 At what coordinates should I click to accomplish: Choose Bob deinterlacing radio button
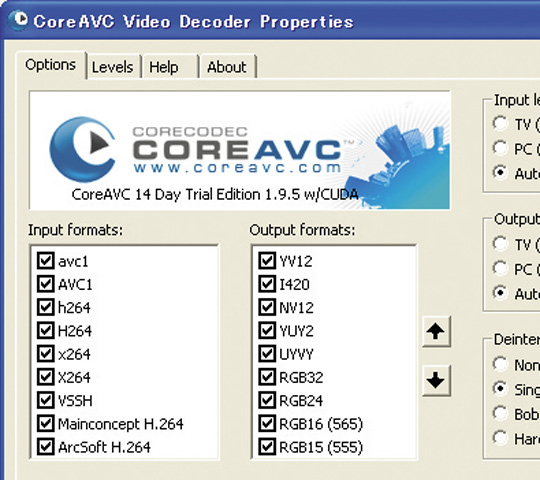pos(500,413)
